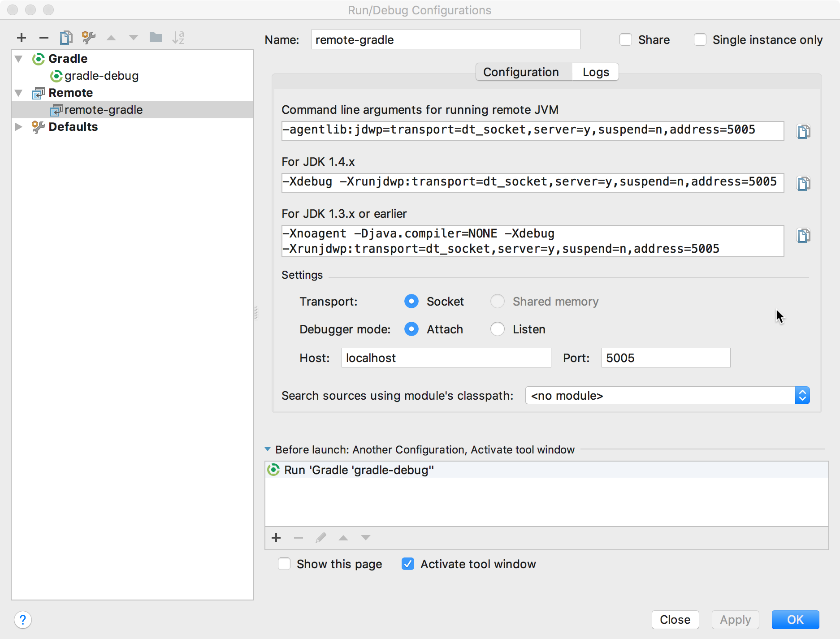Viewport: 840px width, 639px height.
Task: Open the Configuration tab
Action: click(521, 72)
